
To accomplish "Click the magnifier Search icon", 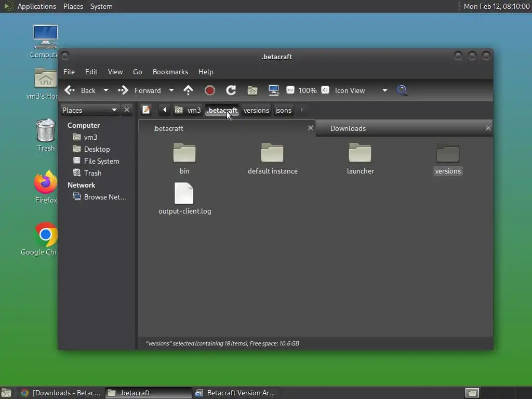I will coord(402,90).
